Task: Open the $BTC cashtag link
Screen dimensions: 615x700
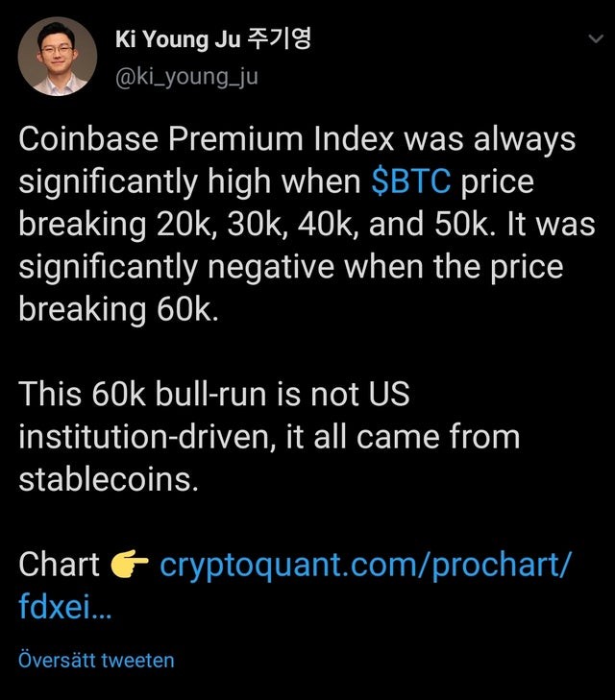Action: pyautogui.click(x=411, y=181)
